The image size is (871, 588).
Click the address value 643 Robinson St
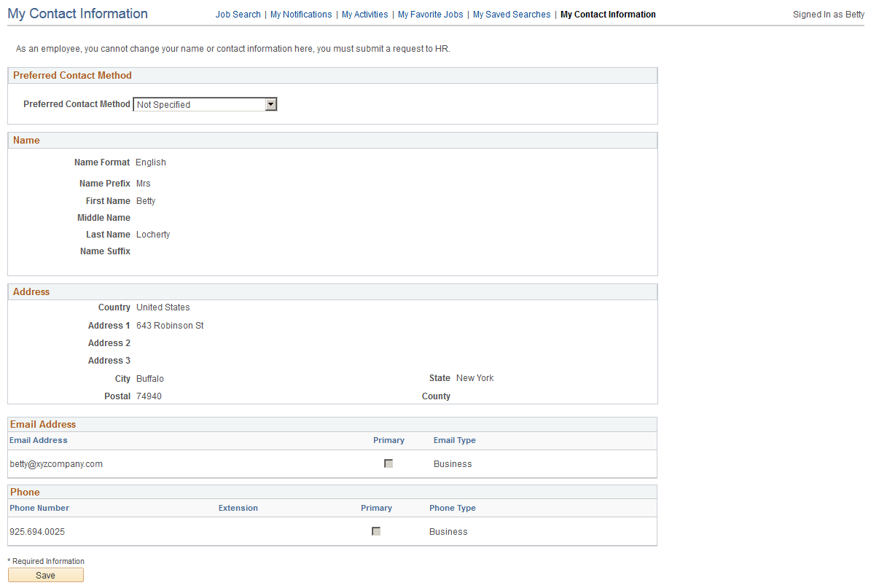click(170, 326)
